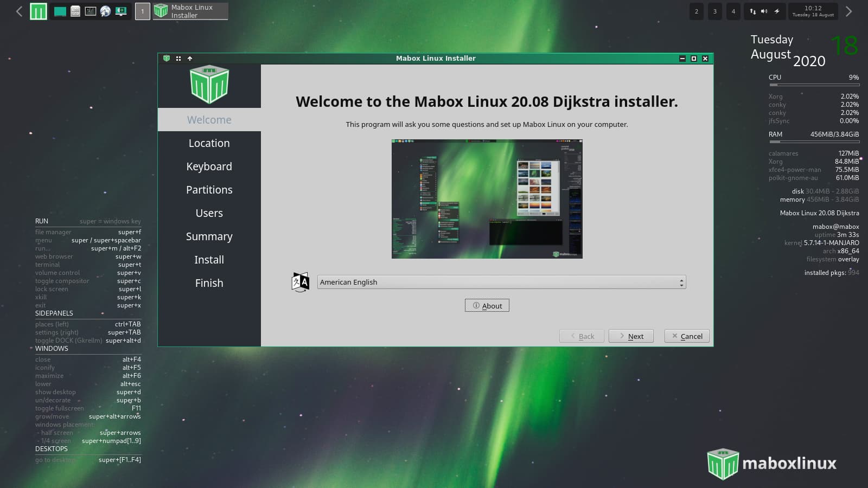Toggle the all-desktops sticky icon in titlebar
This screenshot has height=488, width=868.
[x=178, y=59]
